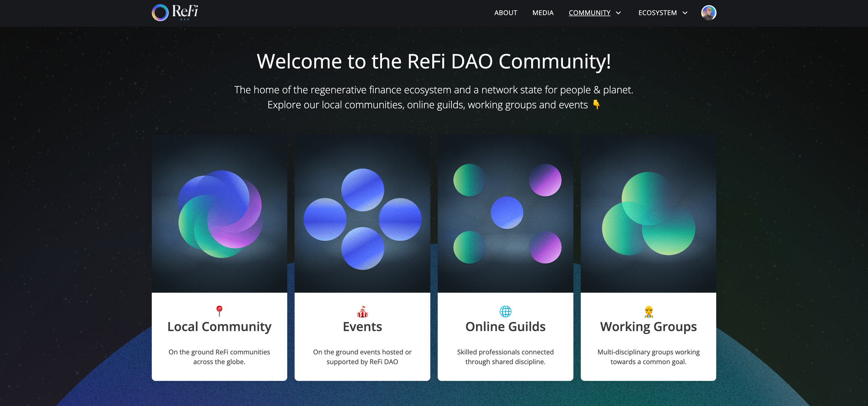
Task: Expand the Community dropdown chevron
Action: tap(618, 13)
